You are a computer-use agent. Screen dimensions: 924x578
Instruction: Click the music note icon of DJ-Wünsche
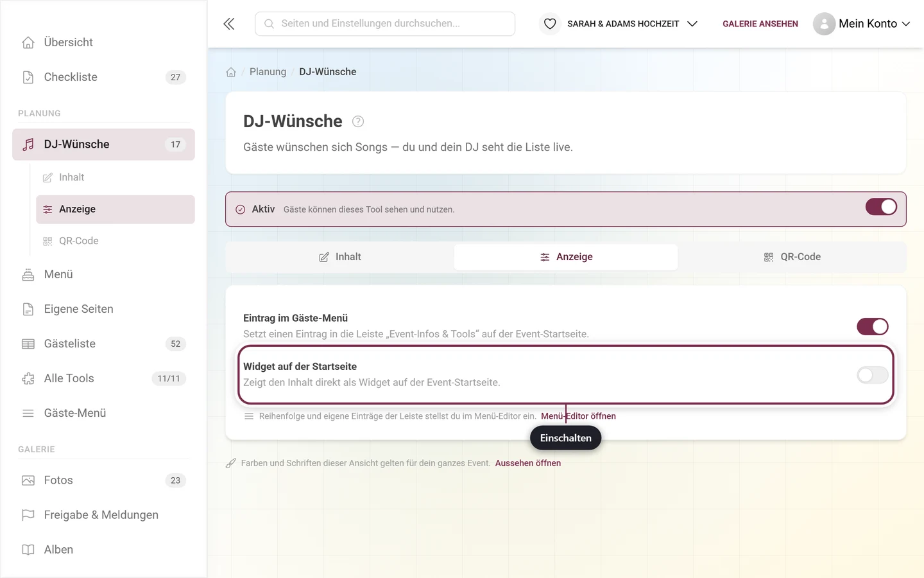(28, 144)
